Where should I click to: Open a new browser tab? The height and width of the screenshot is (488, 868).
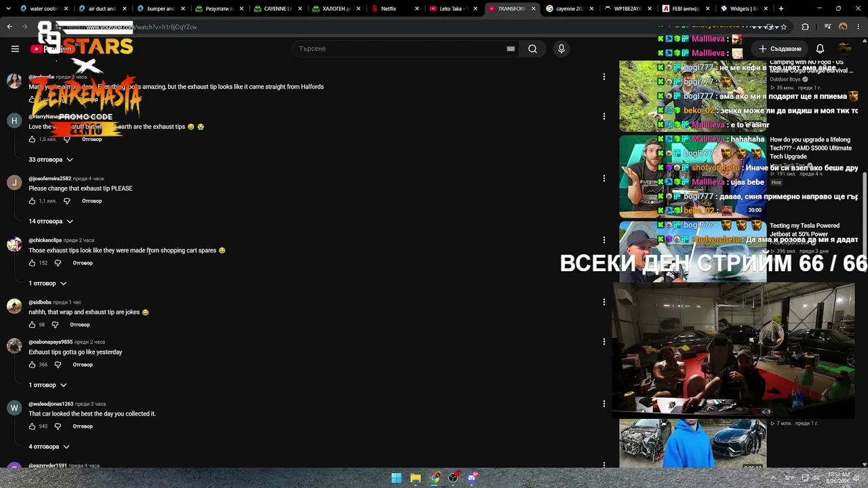click(x=781, y=9)
